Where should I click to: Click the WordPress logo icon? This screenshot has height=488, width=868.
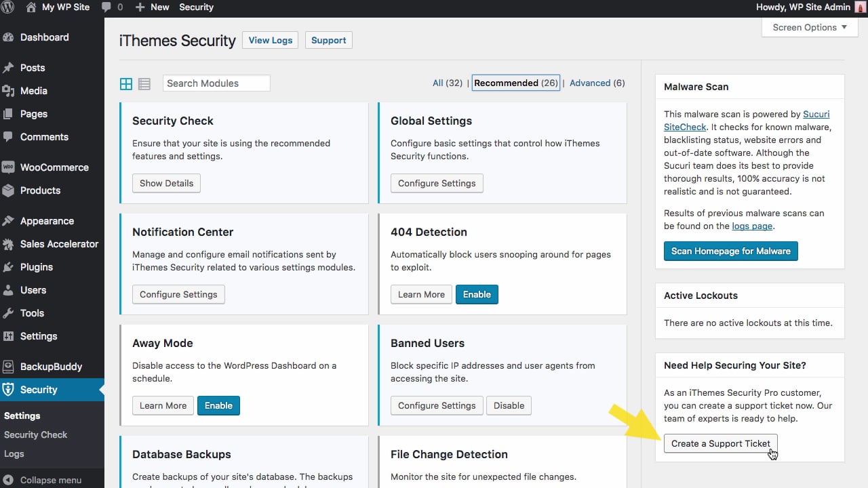(9, 7)
